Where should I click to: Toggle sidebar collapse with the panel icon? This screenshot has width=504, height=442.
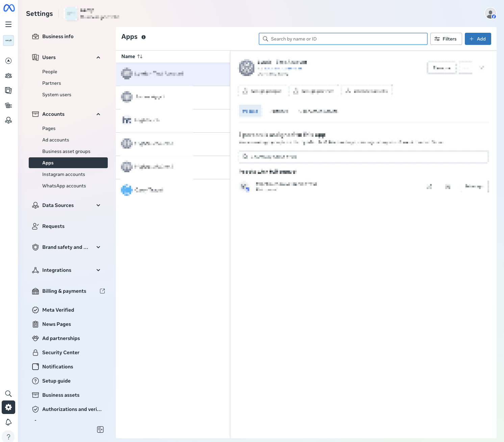(x=100, y=429)
